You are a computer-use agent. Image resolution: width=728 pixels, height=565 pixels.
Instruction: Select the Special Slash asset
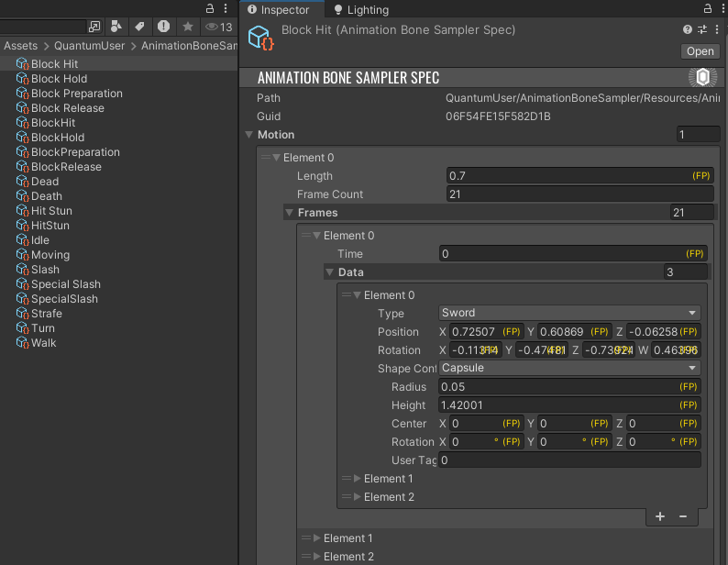(66, 284)
